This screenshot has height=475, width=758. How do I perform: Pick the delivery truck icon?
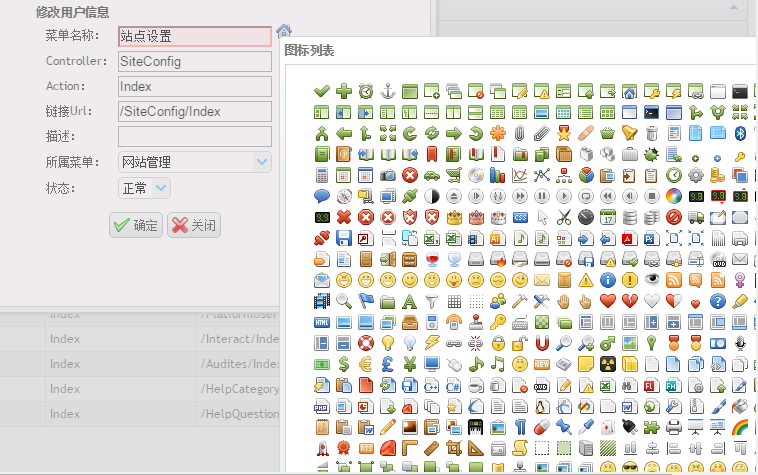point(696,217)
